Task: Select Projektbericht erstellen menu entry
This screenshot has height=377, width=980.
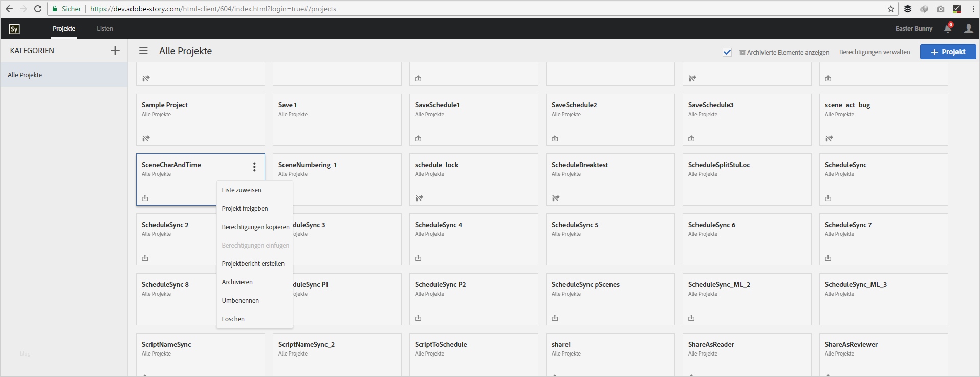Action: tap(255, 264)
